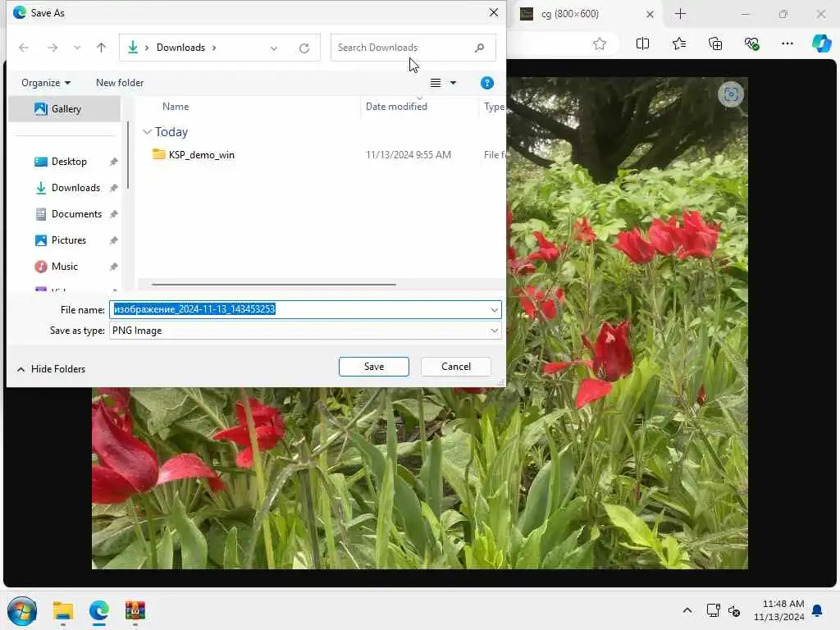Go up one folder level

click(x=101, y=48)
